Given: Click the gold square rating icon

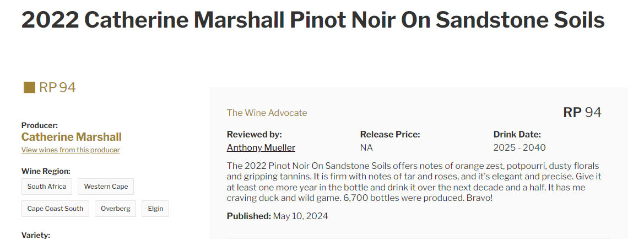Looking at the screenshot, I should point(29,88).
